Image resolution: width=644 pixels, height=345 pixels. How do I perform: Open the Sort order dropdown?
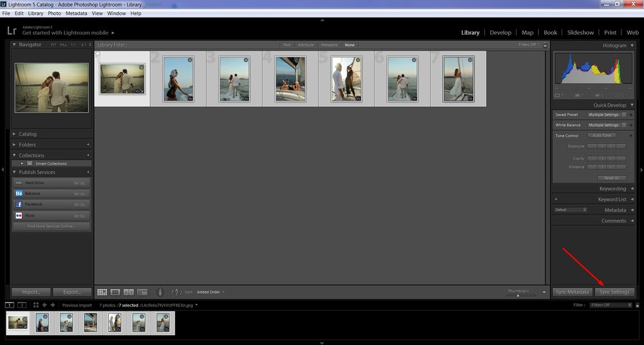tap(210, 292)
